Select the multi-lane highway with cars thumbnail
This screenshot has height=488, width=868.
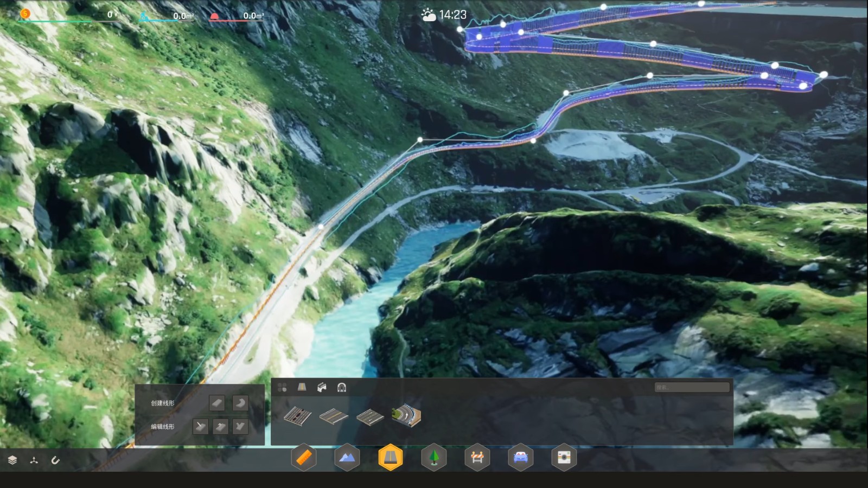click(297, 416)
